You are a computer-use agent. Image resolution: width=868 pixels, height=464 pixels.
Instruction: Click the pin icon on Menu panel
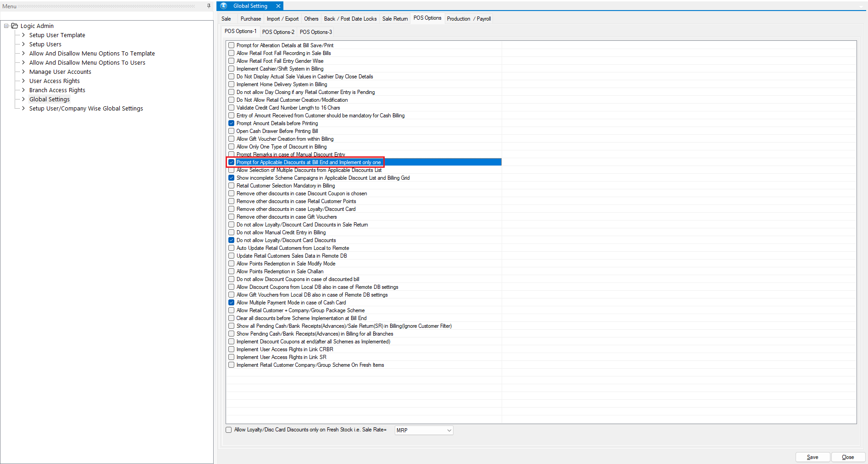[x=209, y=6]
